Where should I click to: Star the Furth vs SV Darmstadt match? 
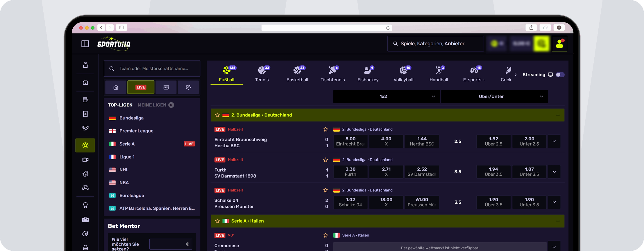click(325, 160)
